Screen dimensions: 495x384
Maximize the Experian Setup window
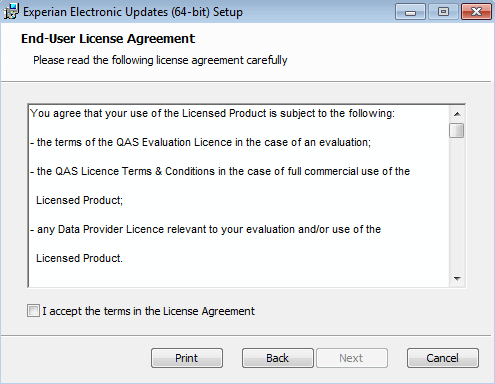[x=443, y=12]
